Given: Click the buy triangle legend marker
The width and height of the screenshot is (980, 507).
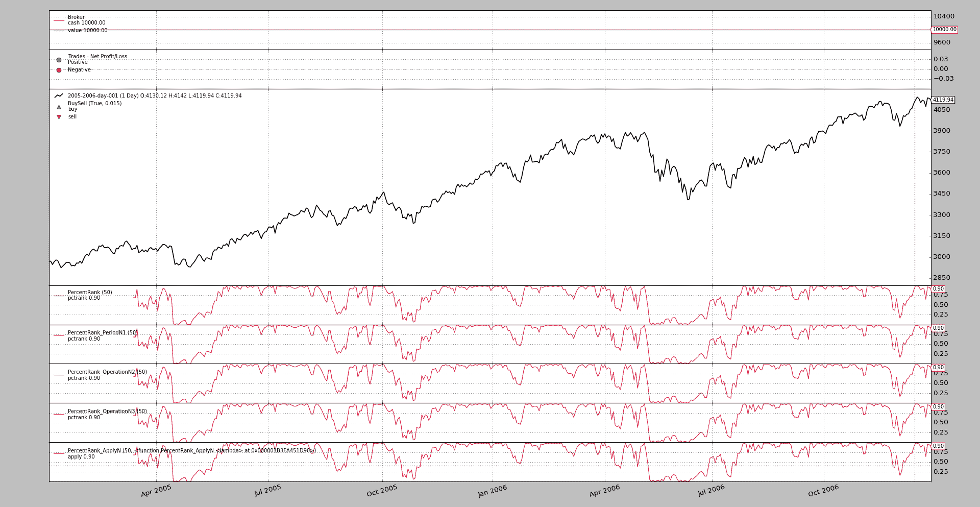Looking at the screenshot, I should tap(59, 107).
